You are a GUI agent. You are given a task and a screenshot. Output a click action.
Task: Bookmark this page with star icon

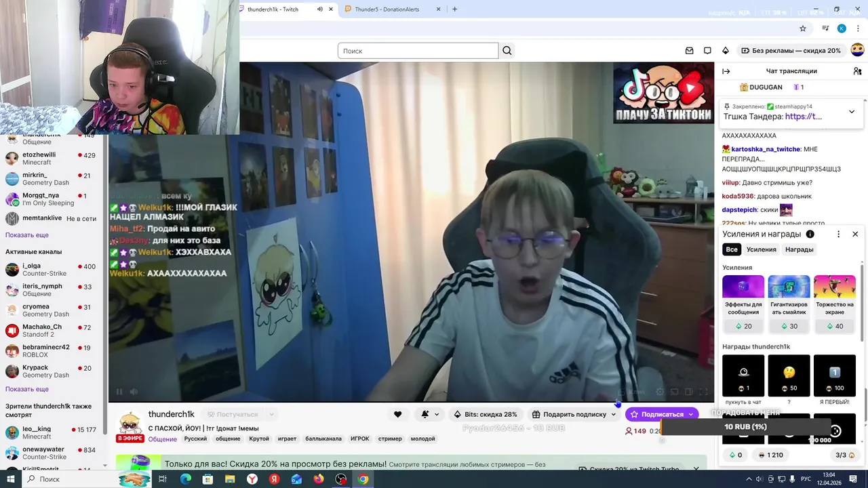(803, 28)
